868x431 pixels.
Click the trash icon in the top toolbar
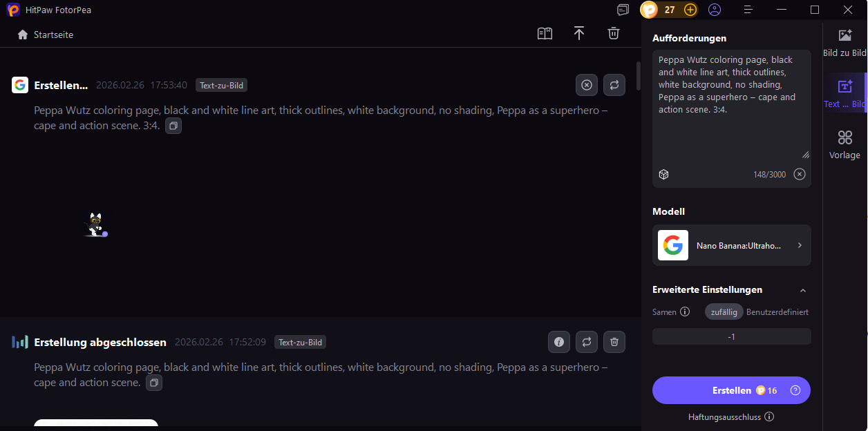click(614, 34)
